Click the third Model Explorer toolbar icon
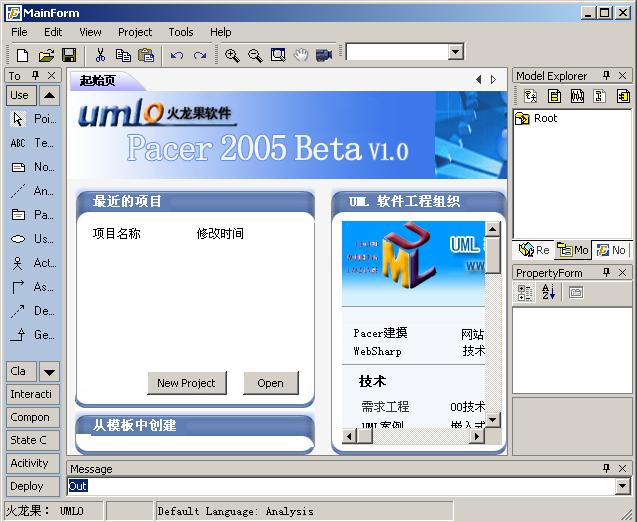Viewport: 637px width, 522px height. [x=577, y=96]
